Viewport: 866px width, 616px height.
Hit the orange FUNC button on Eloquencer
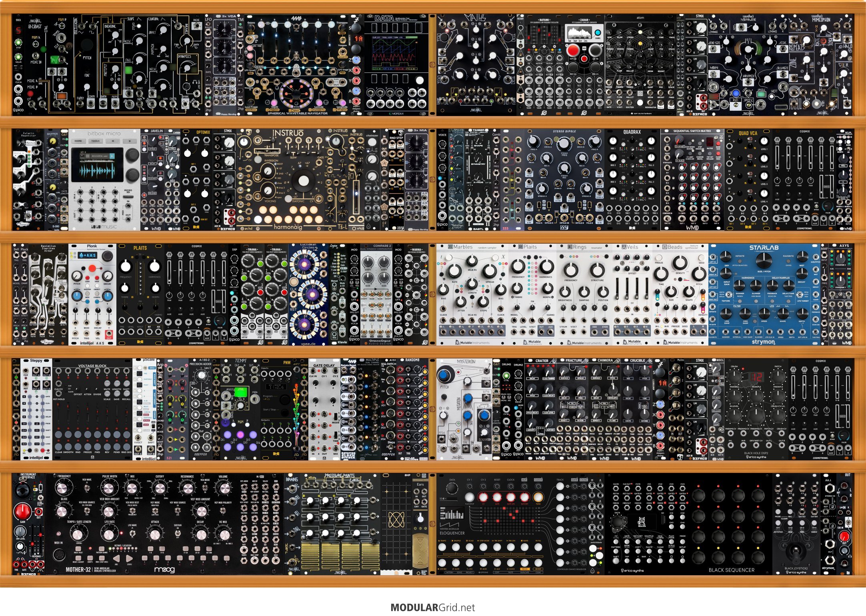tap(538, 497)
